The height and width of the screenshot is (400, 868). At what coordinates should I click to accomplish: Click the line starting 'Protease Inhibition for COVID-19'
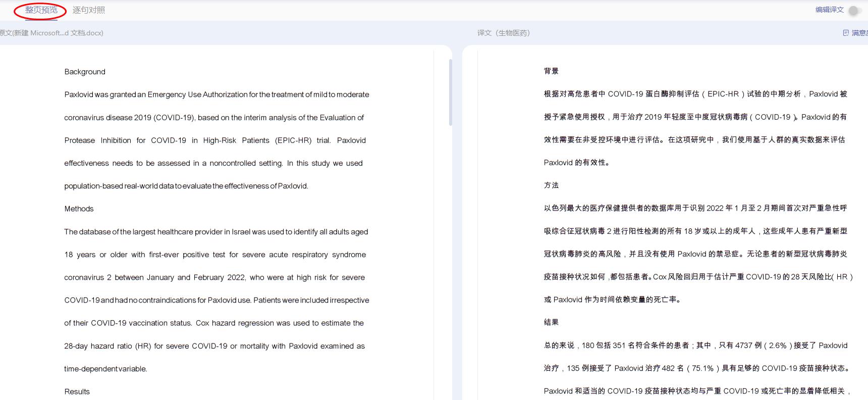[x=215, y=140]
